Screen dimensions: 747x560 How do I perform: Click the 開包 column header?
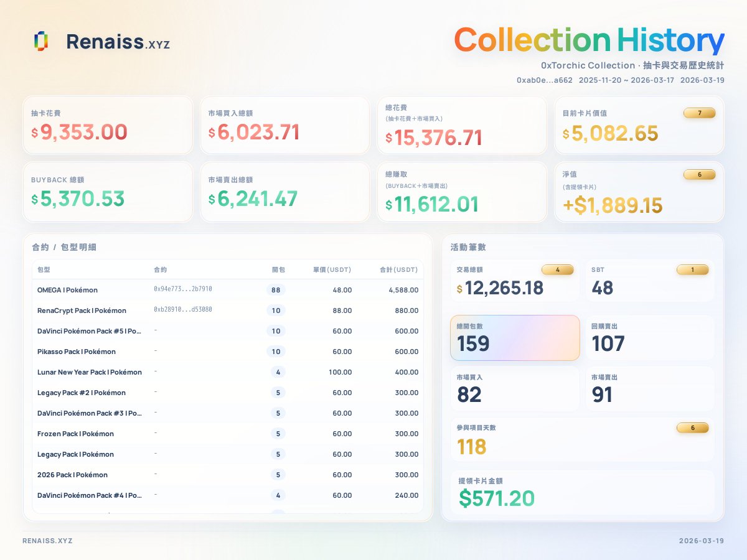coord(278,269)
